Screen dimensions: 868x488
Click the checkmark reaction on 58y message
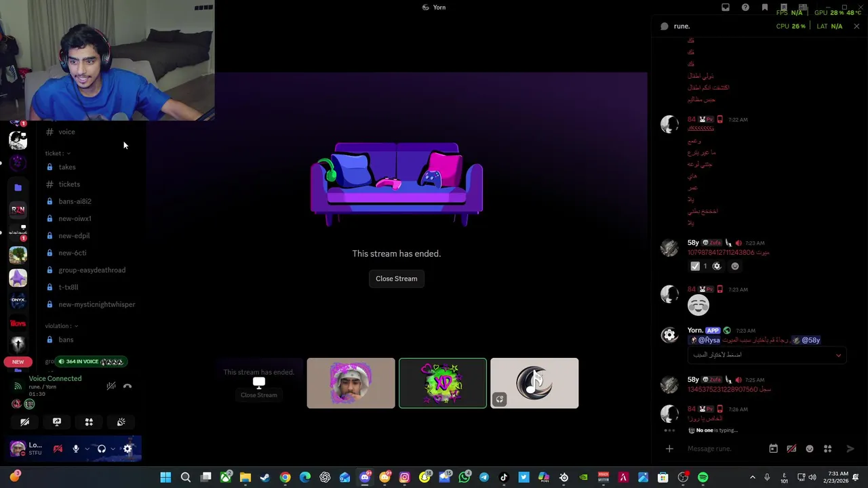pos(699,266)
